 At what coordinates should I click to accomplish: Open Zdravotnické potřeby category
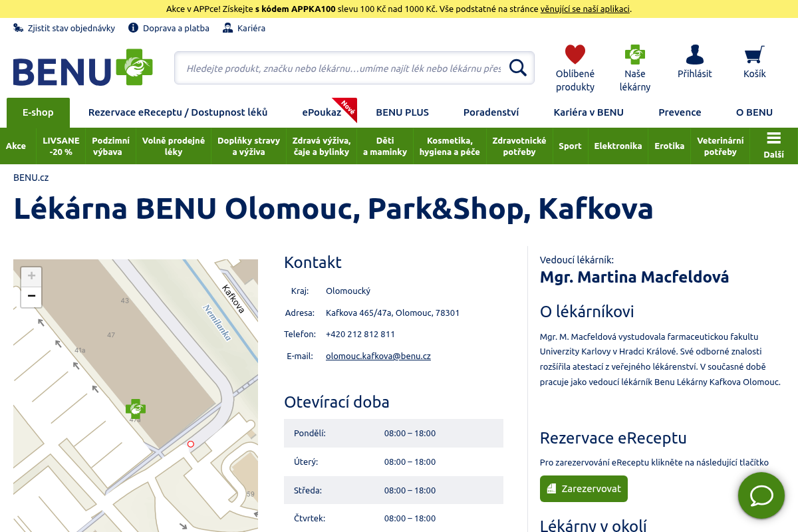[519, 146]
